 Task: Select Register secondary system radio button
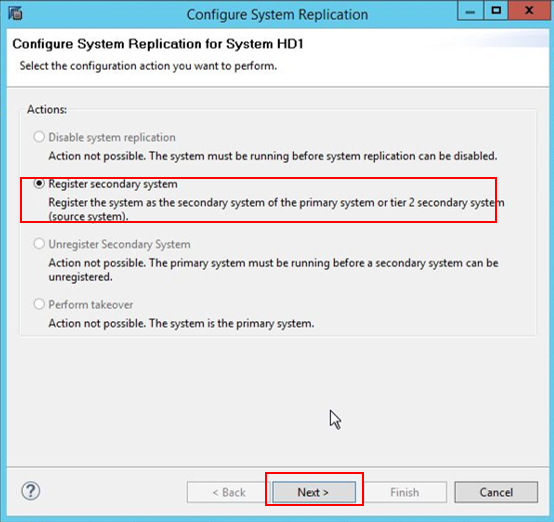pyautogui.click(x=39, y=183)
